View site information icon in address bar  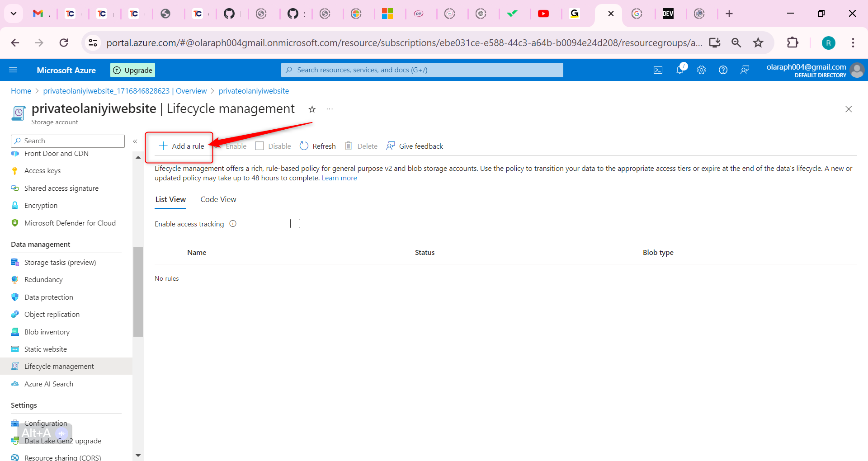point(93,43)
